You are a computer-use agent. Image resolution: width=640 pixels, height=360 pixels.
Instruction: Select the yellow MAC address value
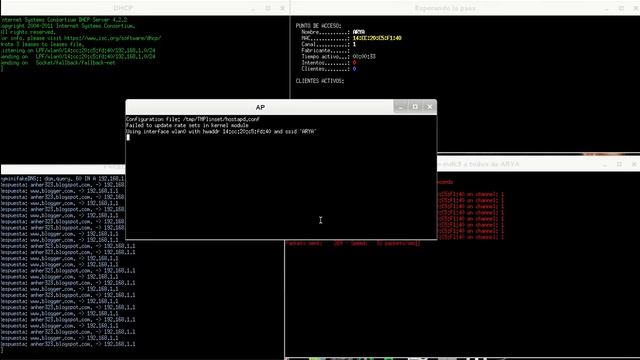coord(377,38)
